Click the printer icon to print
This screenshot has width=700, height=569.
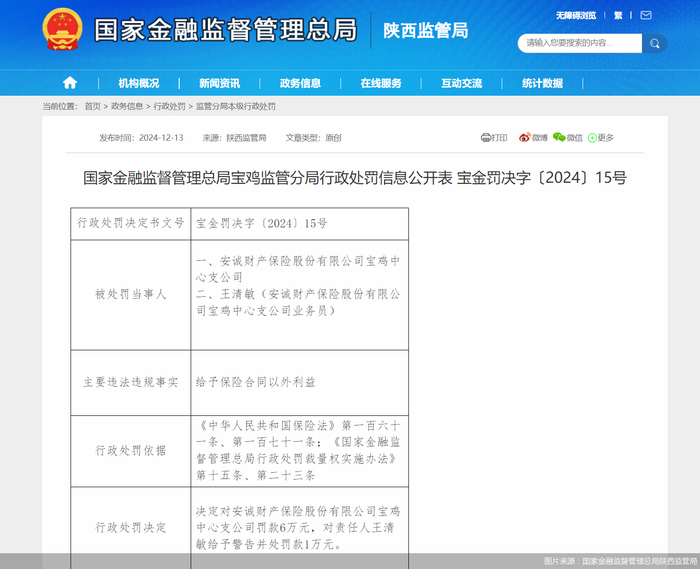click(486, 137)
